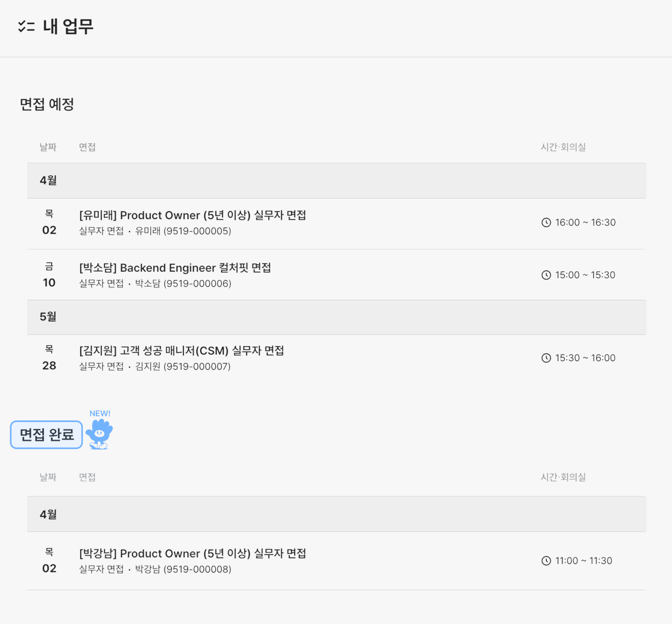Open the 박소담 Backend Engineer 컬처핏 interview
672x624 pixels.
(175, 268)
